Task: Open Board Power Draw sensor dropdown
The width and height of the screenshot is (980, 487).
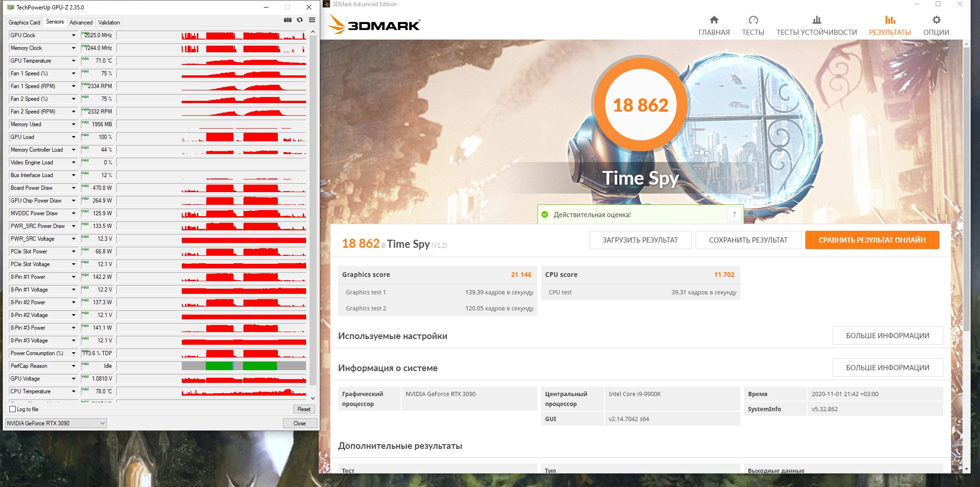Action: pyautogui.click(x=73, y=188)
